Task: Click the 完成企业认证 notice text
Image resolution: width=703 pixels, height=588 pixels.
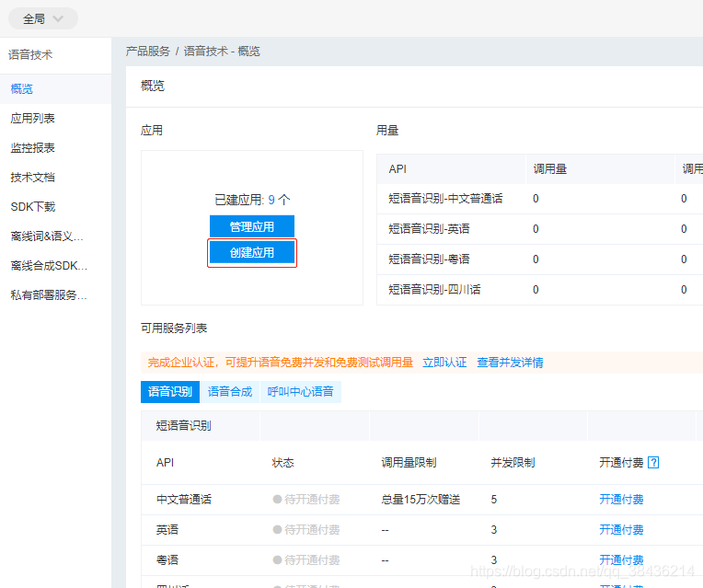Action: pos(281,363)
